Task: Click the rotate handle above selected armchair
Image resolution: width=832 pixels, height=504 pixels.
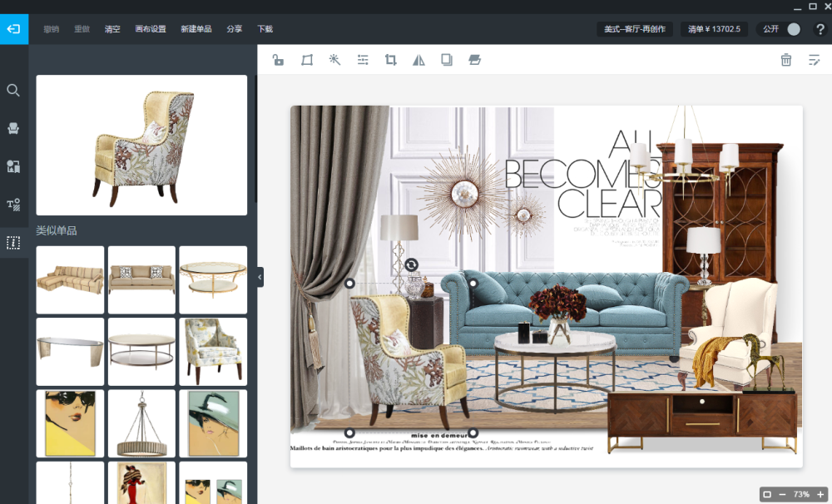Action: click(x=411, y=264)
